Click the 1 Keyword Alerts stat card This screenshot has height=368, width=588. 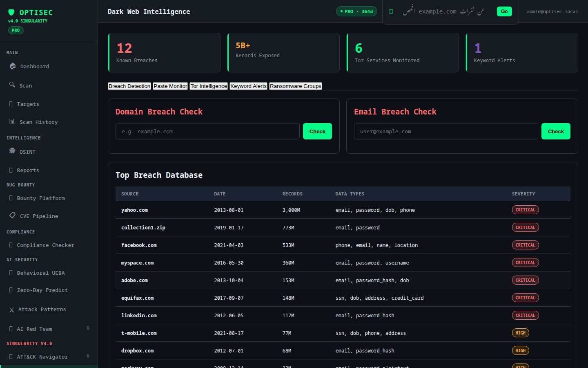(x=522, y=53)
